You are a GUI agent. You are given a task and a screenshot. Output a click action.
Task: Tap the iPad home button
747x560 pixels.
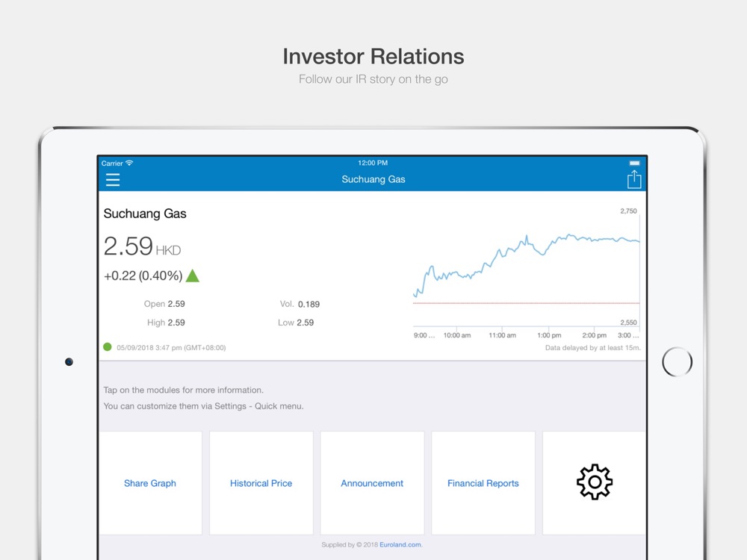pos(677,362)
